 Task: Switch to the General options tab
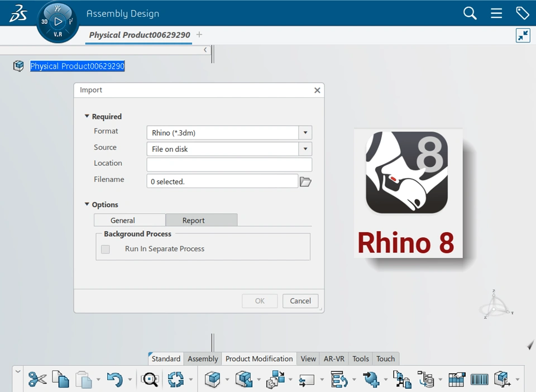tap(130, 220)
